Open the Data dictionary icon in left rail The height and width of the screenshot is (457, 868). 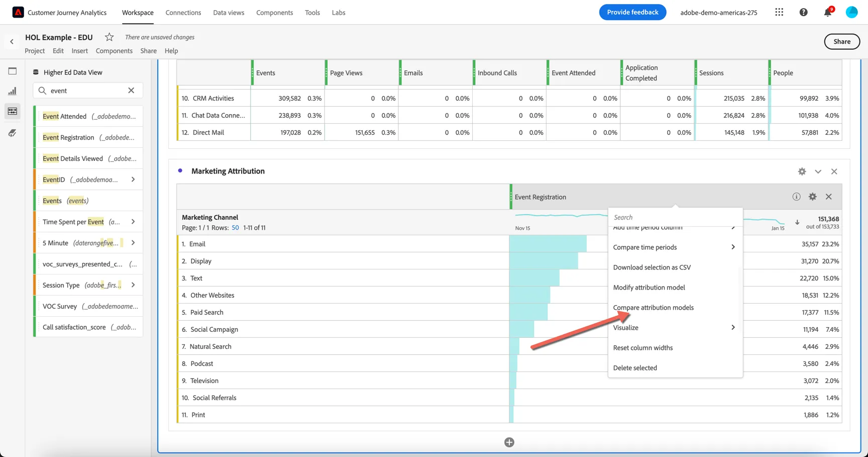pos(13,133)
